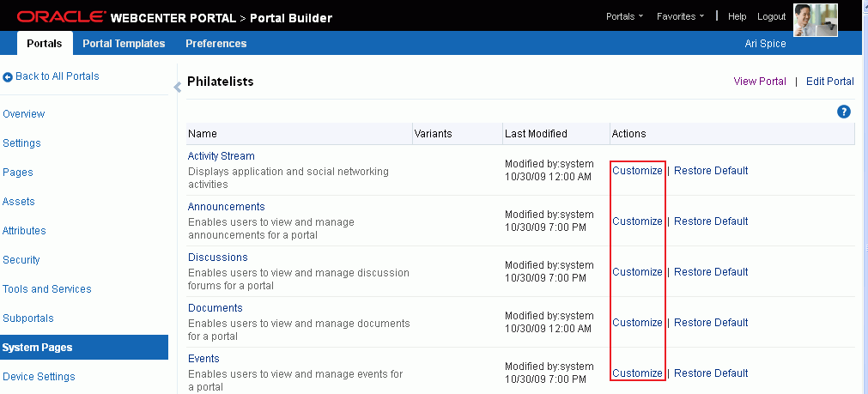The width and height of the screenshot is (868, 394).
Task: Click the Portal Builder breadcrumb text
Action: click(x=291, y=18)
